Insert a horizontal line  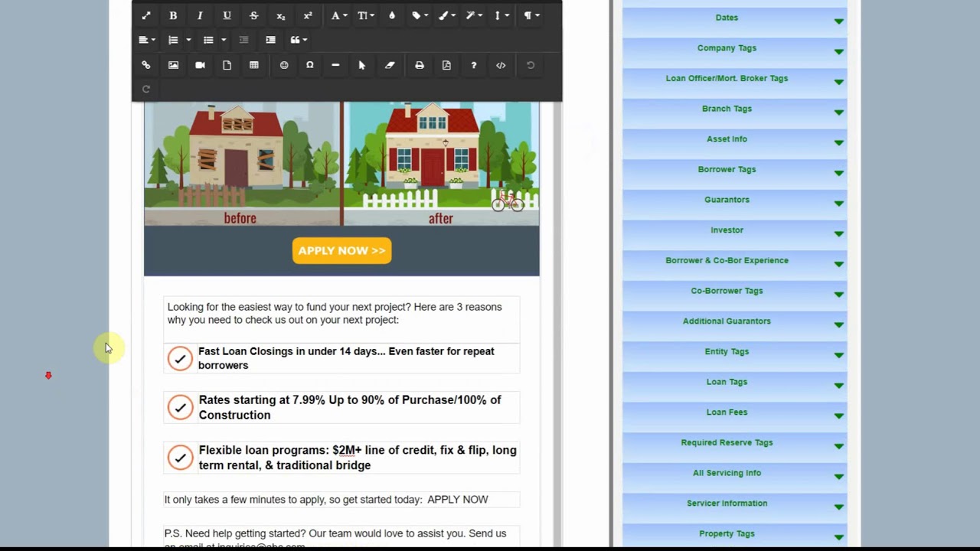click(335, 65)
